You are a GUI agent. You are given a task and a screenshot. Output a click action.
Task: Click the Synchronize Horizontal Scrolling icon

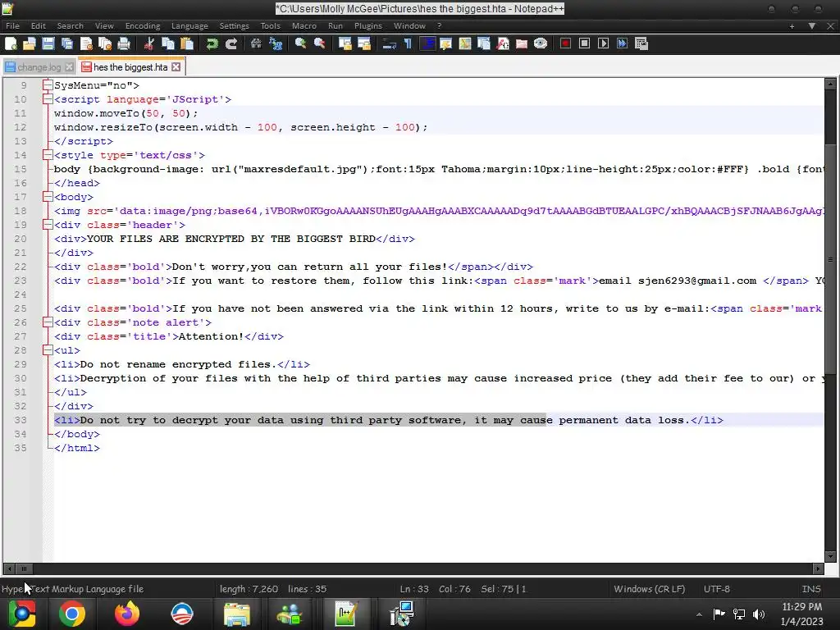point(363,44)
